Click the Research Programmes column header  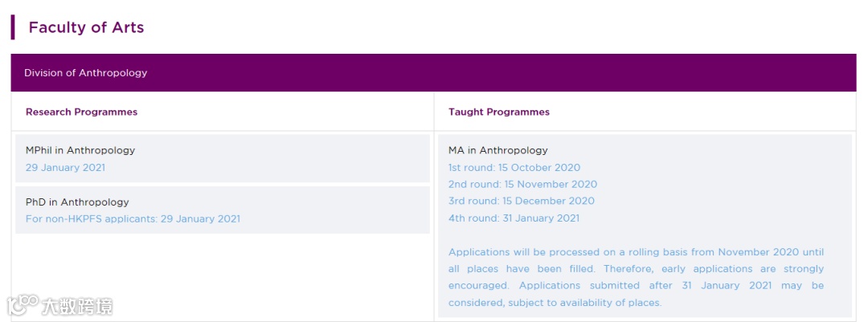click(81, 112)
